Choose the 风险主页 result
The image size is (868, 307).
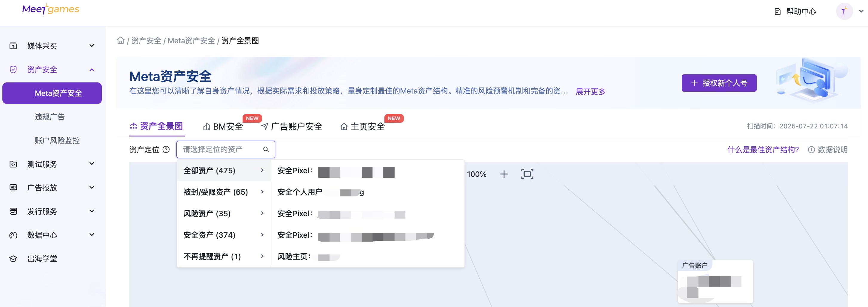[367, 257]
